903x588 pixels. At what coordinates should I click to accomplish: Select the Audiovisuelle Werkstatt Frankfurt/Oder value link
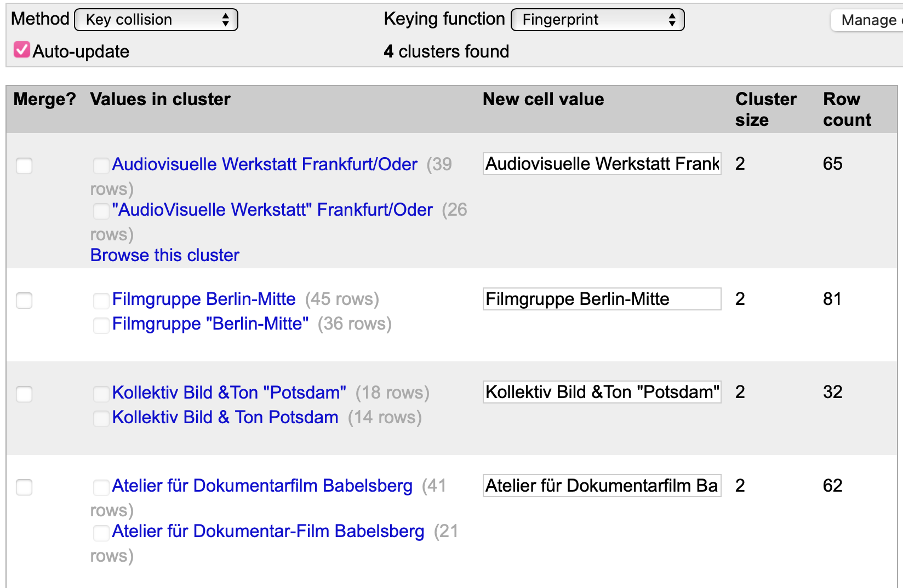tap(265, 164)
